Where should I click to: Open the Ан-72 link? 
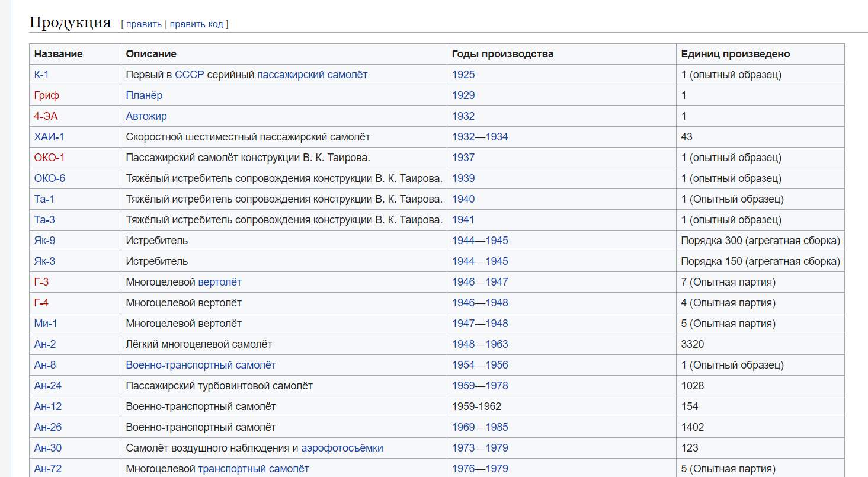pos(48,469)
